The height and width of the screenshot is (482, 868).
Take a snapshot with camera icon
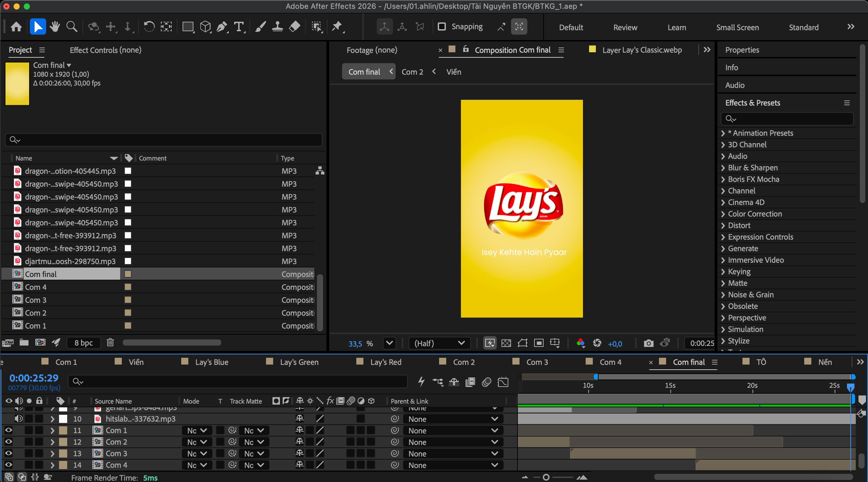click(648, 343)
